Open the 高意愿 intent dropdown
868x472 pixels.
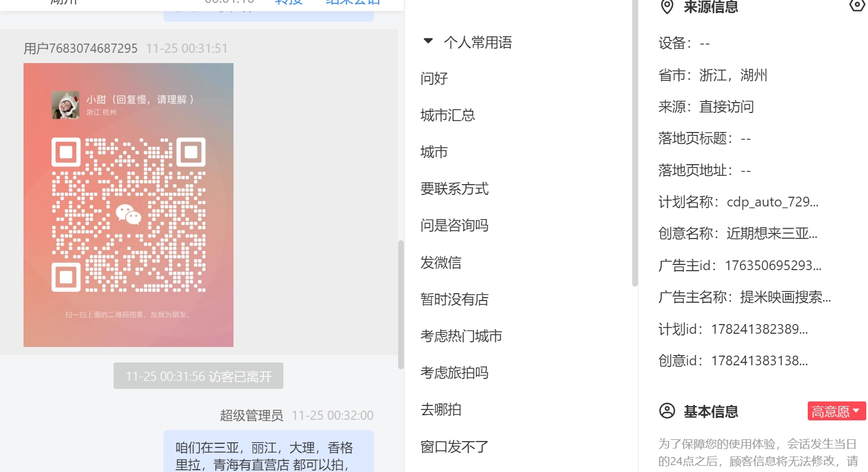836,411
